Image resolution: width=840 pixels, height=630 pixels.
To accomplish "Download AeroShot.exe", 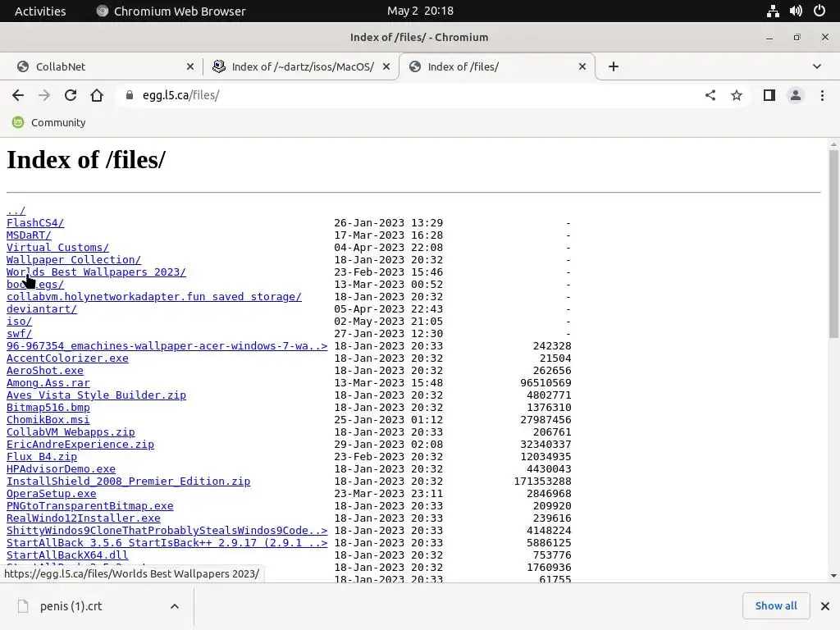I will [45, 371].
